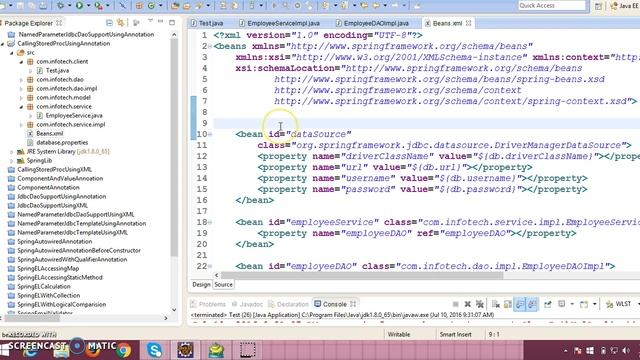Collapse com.infotech.client package
Screen dimensions: 640x360
[x=21, y=62]
